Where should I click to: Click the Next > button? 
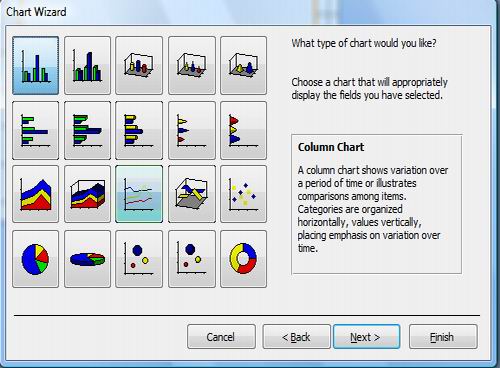pyautogui.click(x=366, y=337)
